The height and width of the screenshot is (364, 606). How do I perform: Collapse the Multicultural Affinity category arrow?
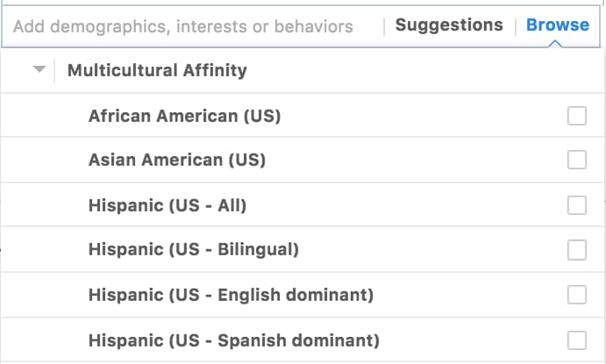[x=39, y=70]
